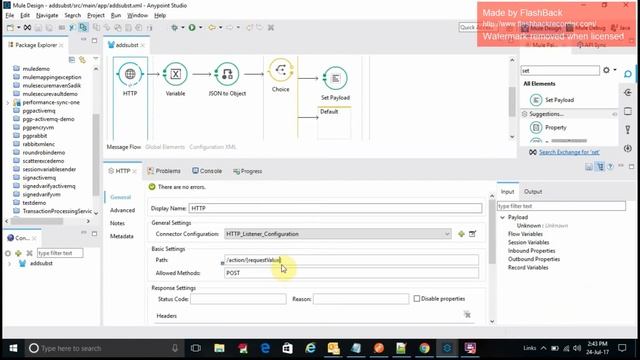Toggle Disable properties checkbox
The width and height of the screenshot is (640, 360).
tap(417, 299)
